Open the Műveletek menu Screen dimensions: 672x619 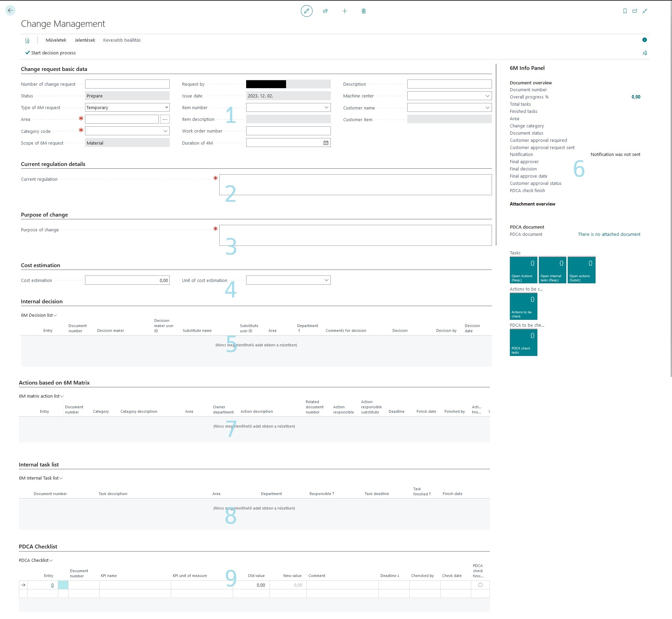coord(56,40)
